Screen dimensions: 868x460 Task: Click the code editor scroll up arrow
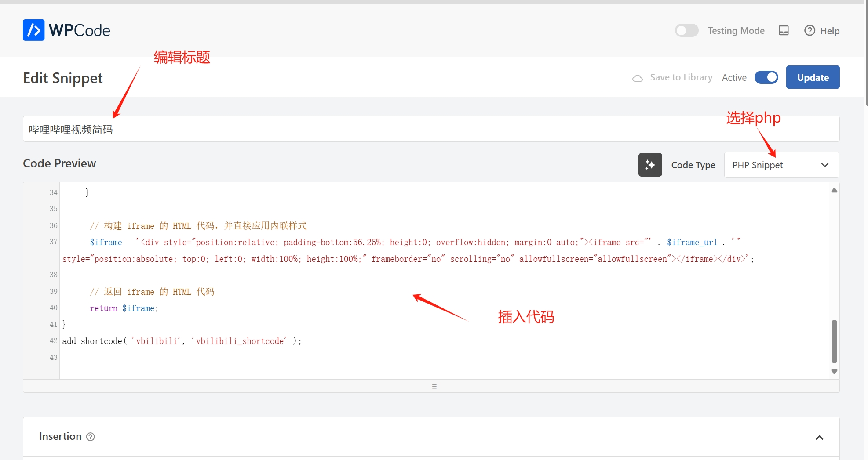834,190
